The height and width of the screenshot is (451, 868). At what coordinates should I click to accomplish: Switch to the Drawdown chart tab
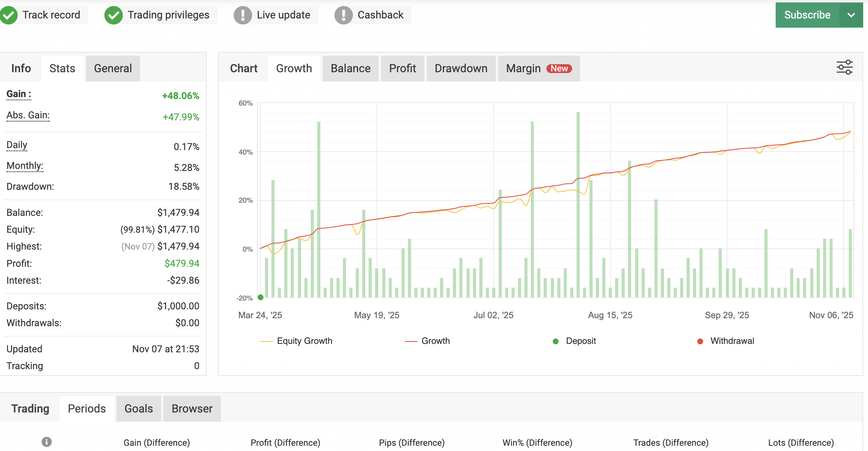click(461, 69)
